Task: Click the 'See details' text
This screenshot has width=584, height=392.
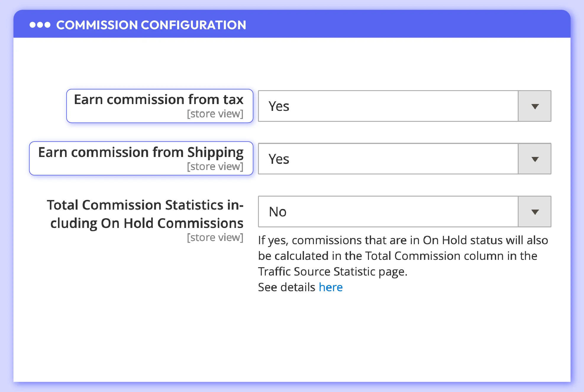Action: (x=286, y=287)
